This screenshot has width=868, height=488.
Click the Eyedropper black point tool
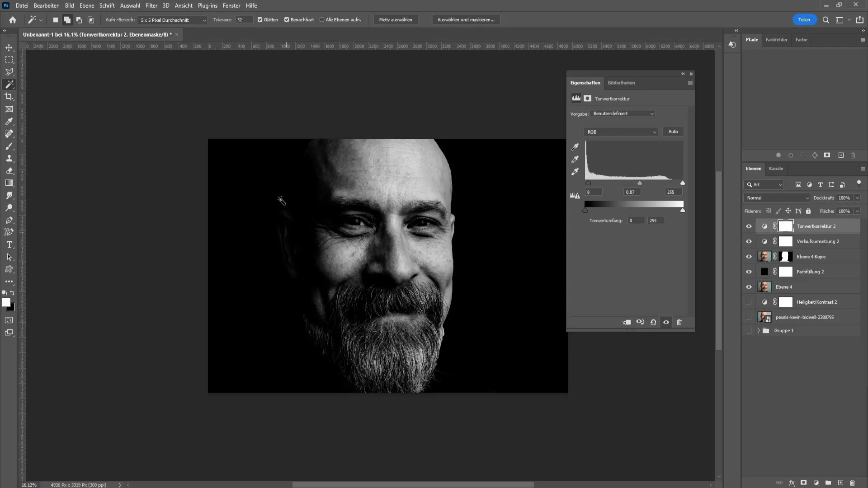[x=576, y=146]
